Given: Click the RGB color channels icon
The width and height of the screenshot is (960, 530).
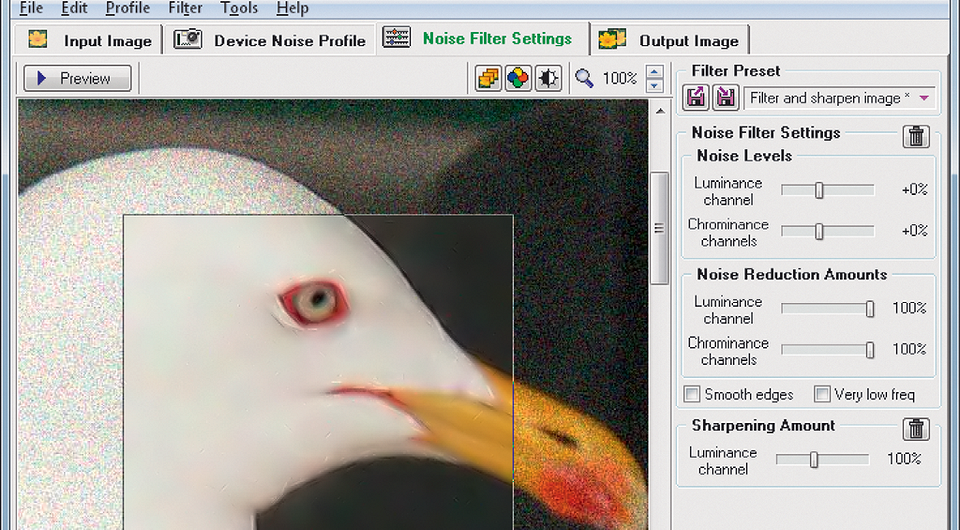Looking at the screenshot, I should pos(518,78).
